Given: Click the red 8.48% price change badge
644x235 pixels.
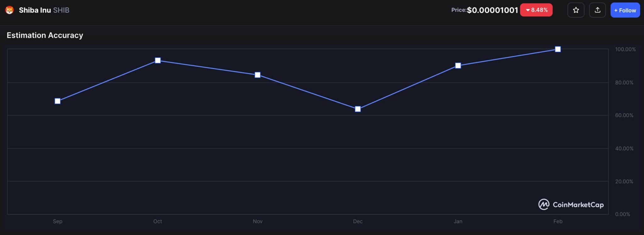Looking at the screenshot, I should pyautogui.click(x=536, y=10).
